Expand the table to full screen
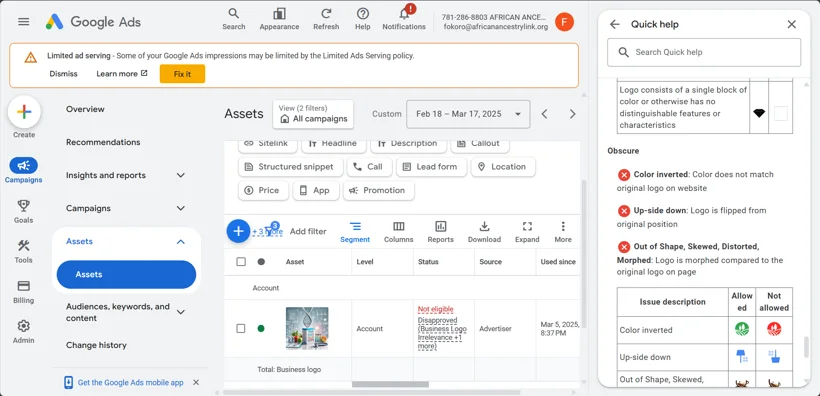The image size is (820, 396). (527, 232)
